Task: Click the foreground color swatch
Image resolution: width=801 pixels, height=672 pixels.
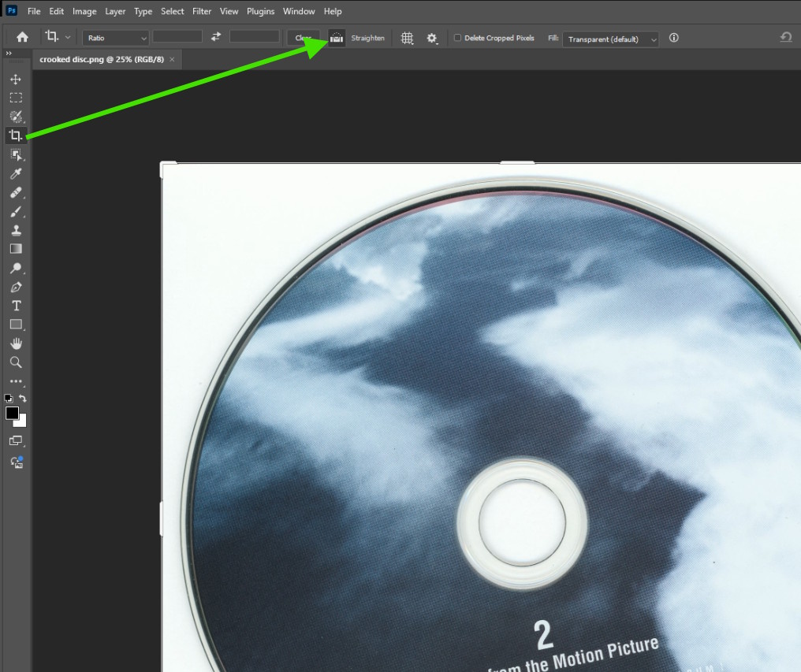Action: point(13,414)
